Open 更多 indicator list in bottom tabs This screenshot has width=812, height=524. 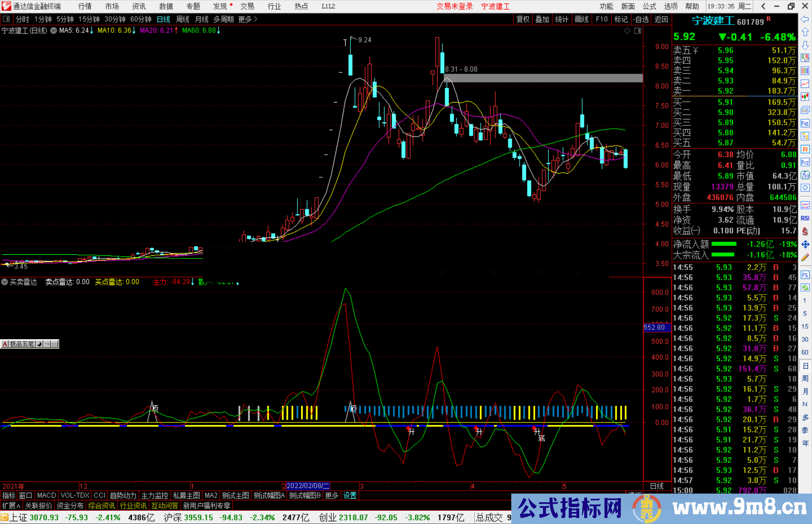pos(332,495)
